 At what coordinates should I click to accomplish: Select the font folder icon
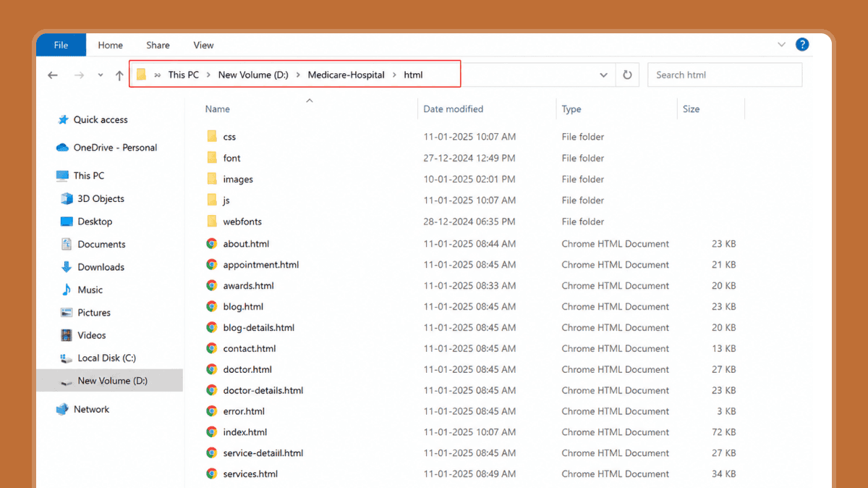[x=212, y=158]
